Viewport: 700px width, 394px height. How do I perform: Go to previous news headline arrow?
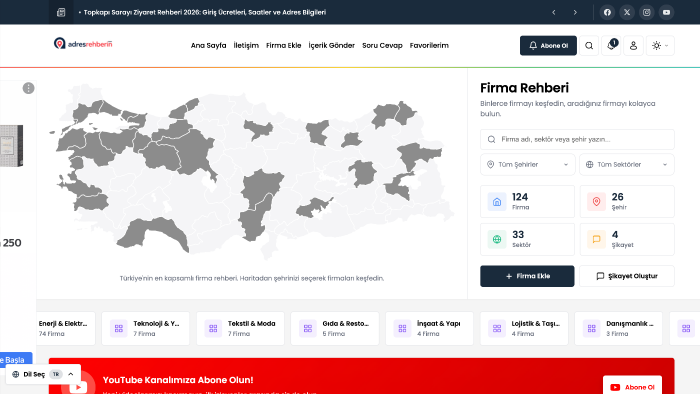[554, 12]
